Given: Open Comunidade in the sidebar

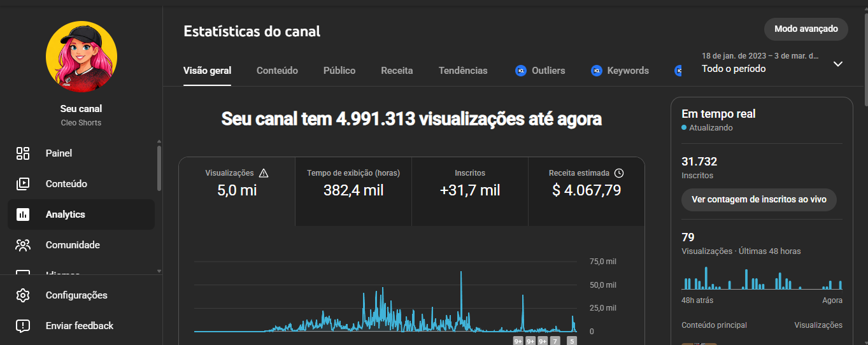Looking at the screenshot, I should click(x=81, y=245).
